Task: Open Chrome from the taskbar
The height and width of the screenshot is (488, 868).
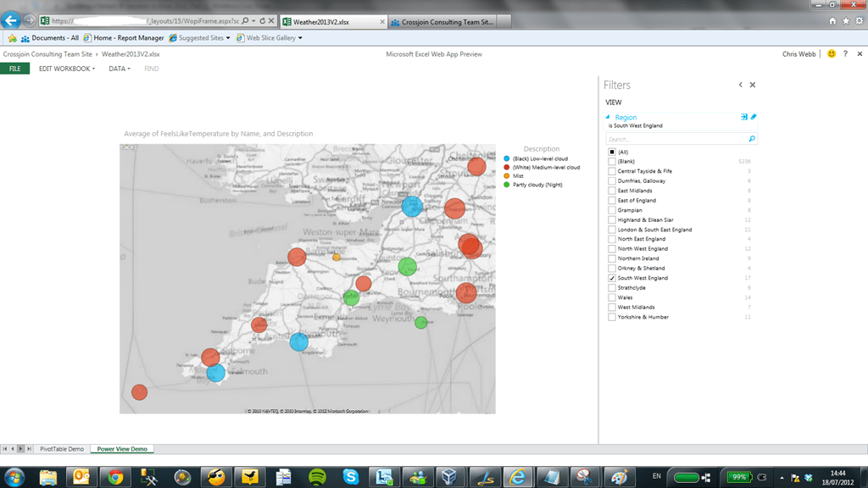Action: pyautogui.click(x=115, y=477)
